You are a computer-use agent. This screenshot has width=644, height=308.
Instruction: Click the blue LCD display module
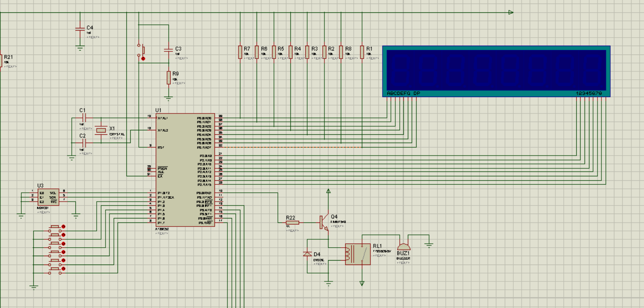pos(496,71)
